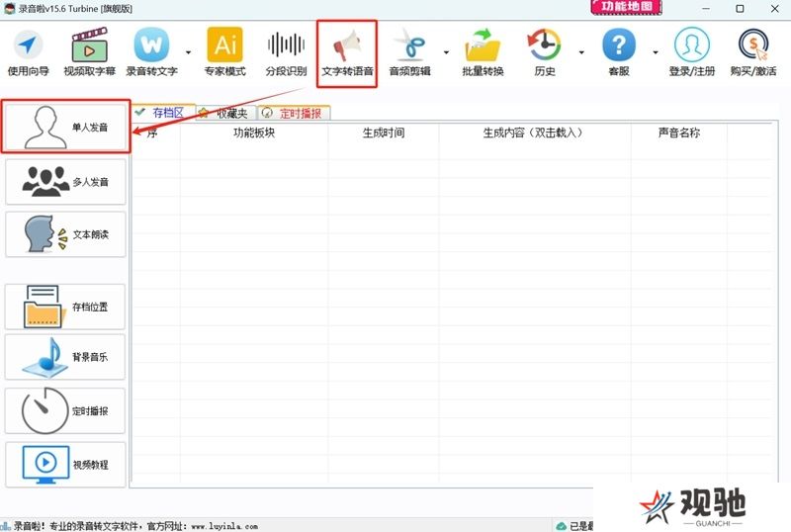Select the 单人发音 sidebar button
This screenshot has height=532, width=791.
click(65, 127)
